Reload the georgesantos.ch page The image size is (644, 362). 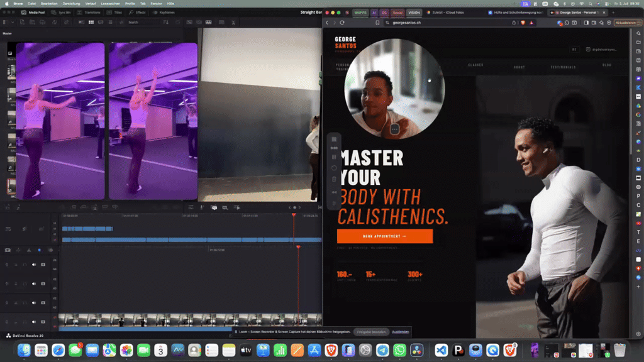pyautogui.click(x=342, y=23)
